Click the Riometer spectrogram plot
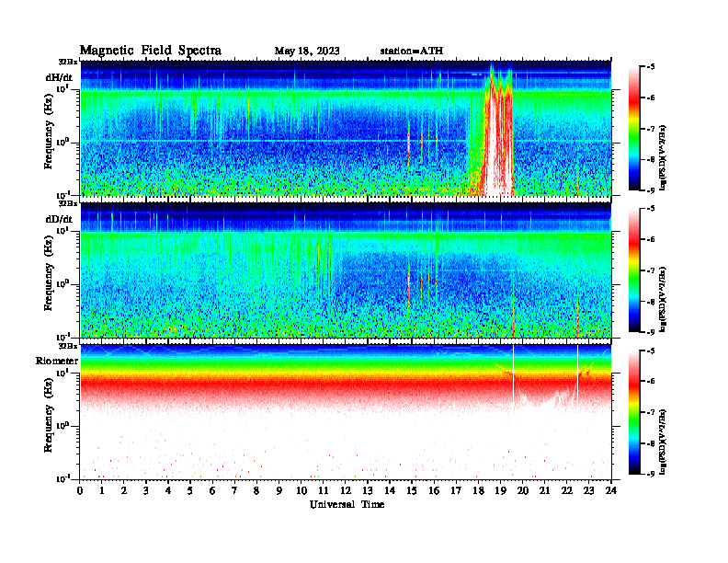Image resolution: width=728 pixels, height=563 pixels. click(346, 412)
